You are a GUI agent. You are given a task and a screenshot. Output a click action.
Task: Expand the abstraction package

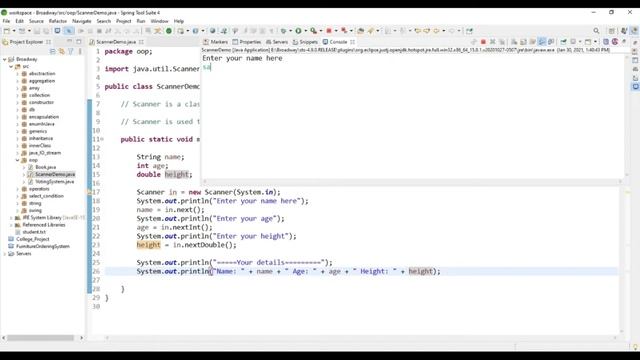(18, 74)
